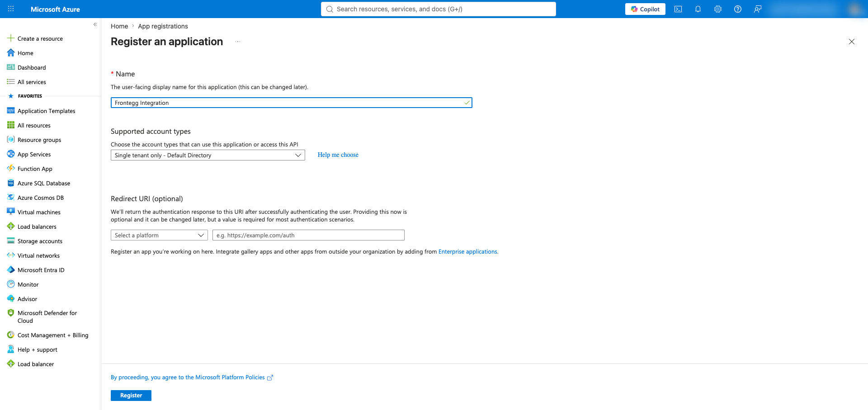Click the Register button
The image size is (868, 410).
(131, 396)
